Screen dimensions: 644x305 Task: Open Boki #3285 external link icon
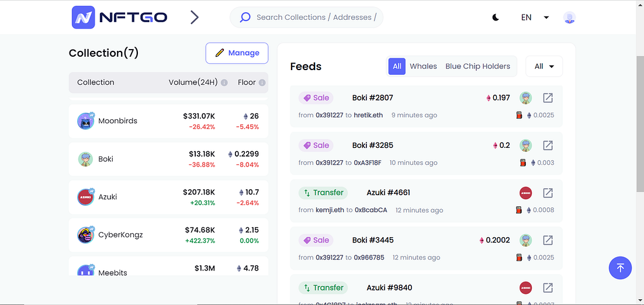pos(548,145)
